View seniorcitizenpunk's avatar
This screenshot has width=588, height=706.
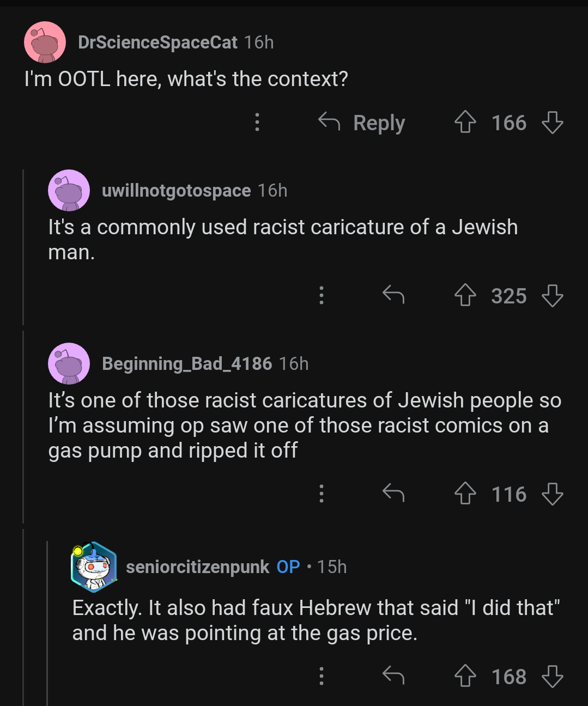tap(94, 567)
